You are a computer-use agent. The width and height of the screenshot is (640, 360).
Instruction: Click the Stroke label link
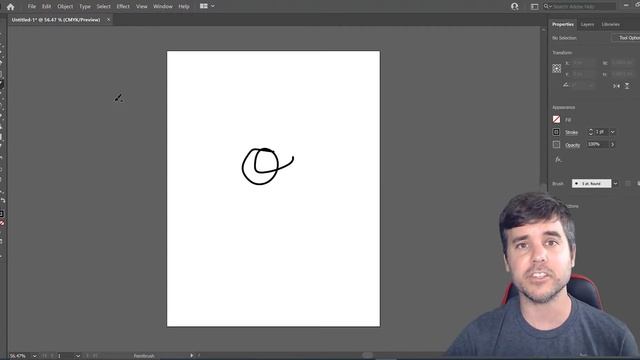571,132
